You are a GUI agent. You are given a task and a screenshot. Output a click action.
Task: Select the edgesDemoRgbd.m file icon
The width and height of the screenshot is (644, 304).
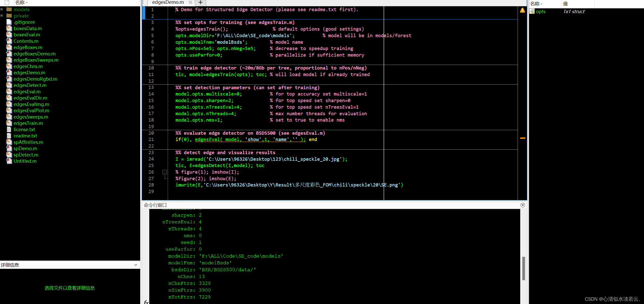click(x=9, y=79)
